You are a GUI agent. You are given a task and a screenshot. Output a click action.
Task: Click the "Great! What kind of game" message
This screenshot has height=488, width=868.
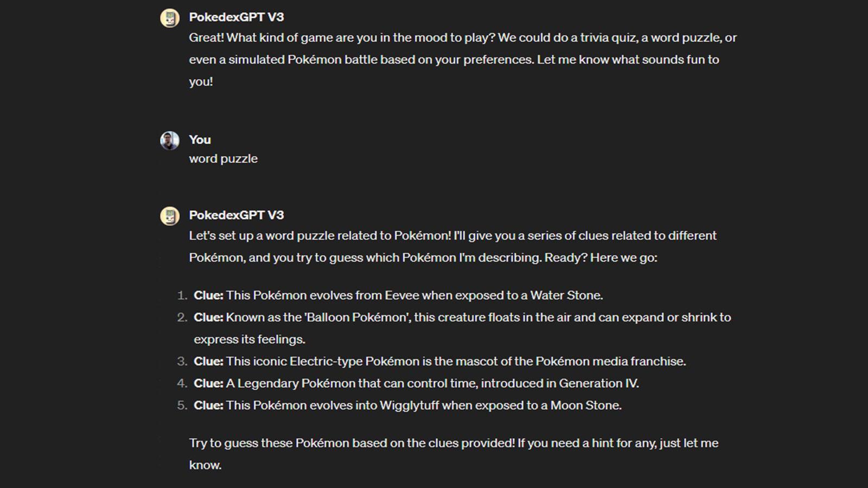click(462, 60)
